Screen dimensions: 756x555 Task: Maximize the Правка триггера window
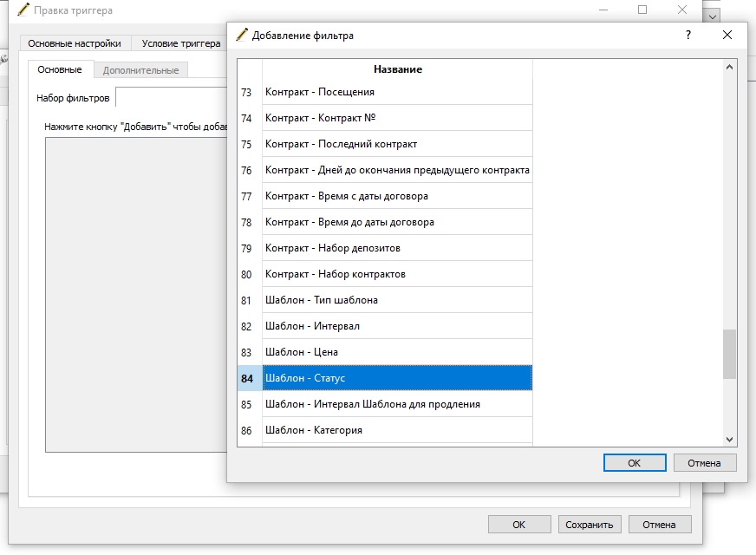(x=642, y=10)
